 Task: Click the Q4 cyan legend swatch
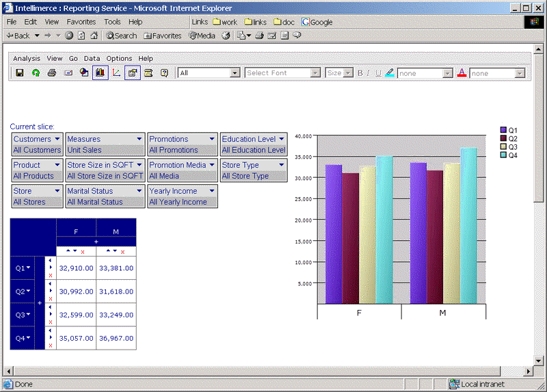pyautogui.click(x=503, y=155)
